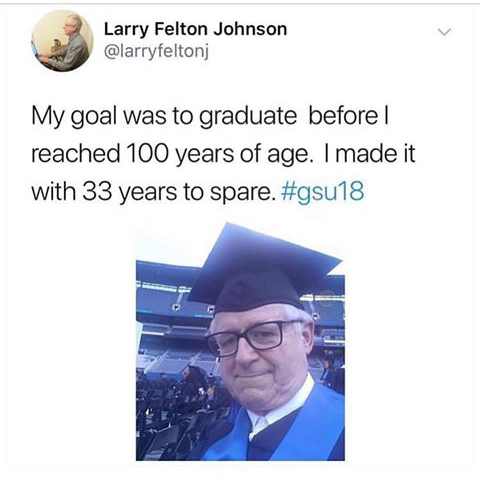The width and height of the screenshot is (480, 493).
Task: Click the tweet text starting 'My goal was'
Action: (223, 154)
